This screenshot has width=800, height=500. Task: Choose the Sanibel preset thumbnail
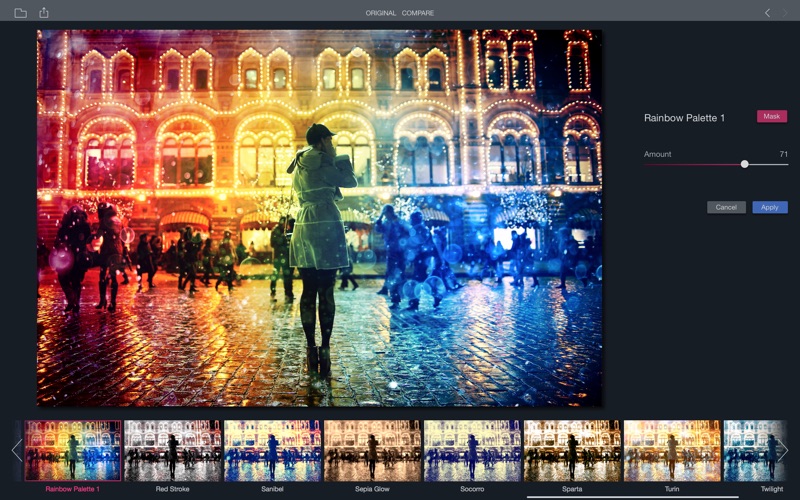[272, 450]
